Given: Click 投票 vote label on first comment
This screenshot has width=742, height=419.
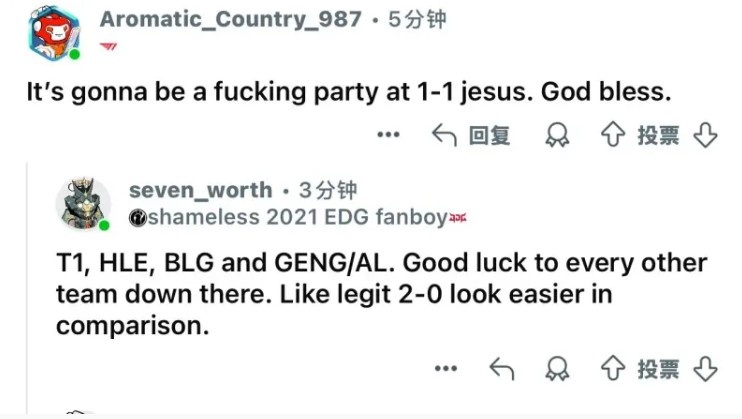Looking at the screenshot, I should [x=658, y=135].
